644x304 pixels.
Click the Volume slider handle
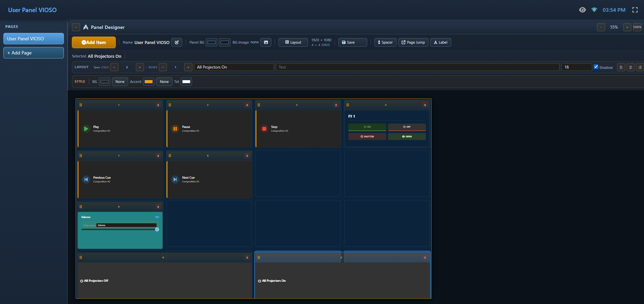[157, 229]
